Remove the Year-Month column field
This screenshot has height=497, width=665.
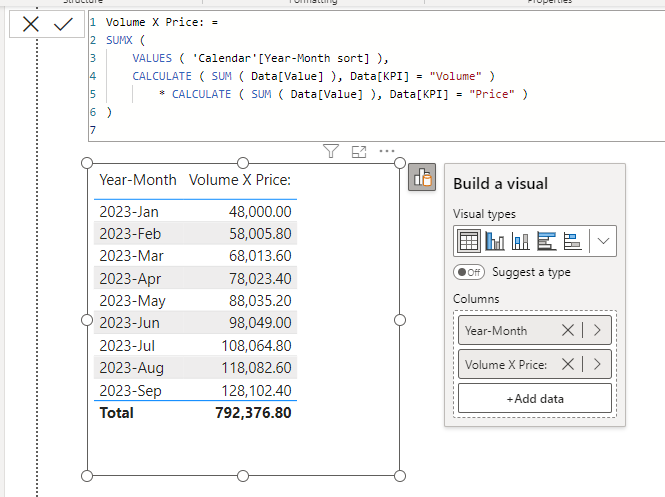coord(567,330)
